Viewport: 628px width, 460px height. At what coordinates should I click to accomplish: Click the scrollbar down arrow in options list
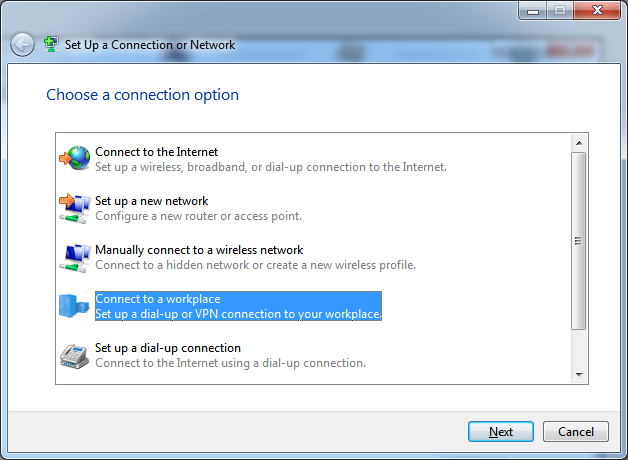tap(579, 375)
